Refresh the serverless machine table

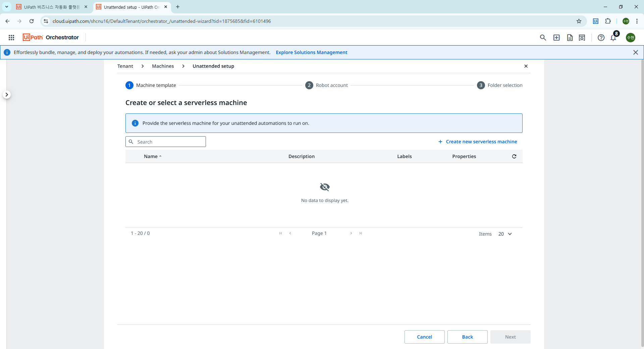point(514,156)
